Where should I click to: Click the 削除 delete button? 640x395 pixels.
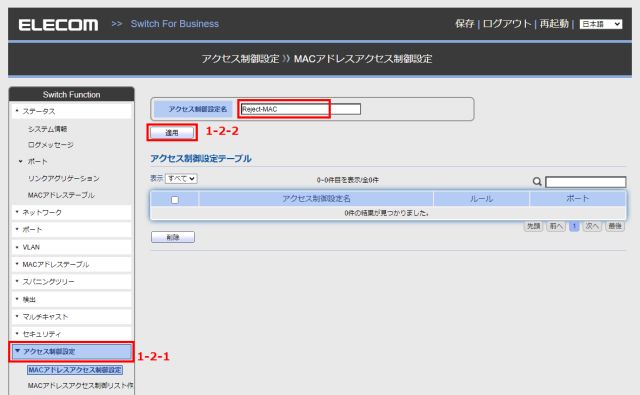[x=173, y=237]
